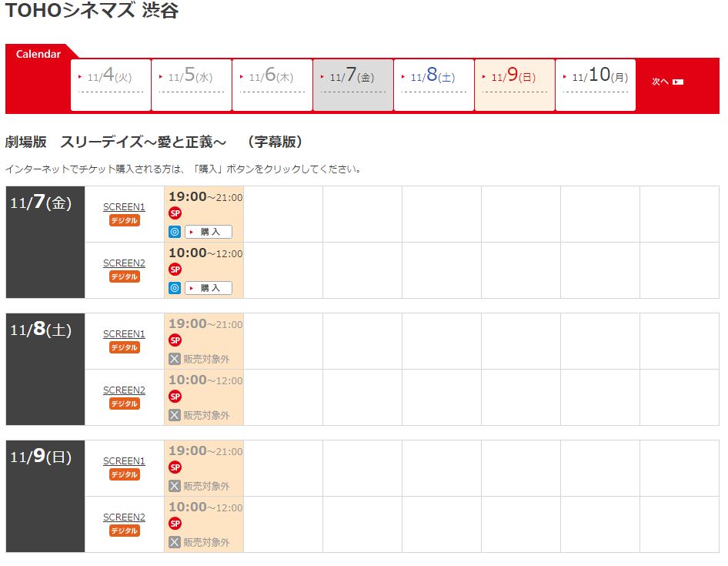
Task: Click the SP icon for 11/7 19:00 showing
Action: tap(175, 213)
